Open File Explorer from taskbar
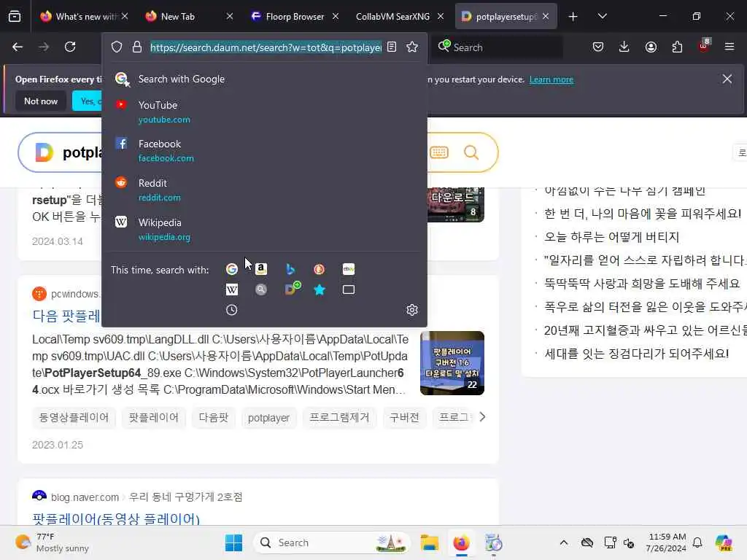 coord(429,542)
